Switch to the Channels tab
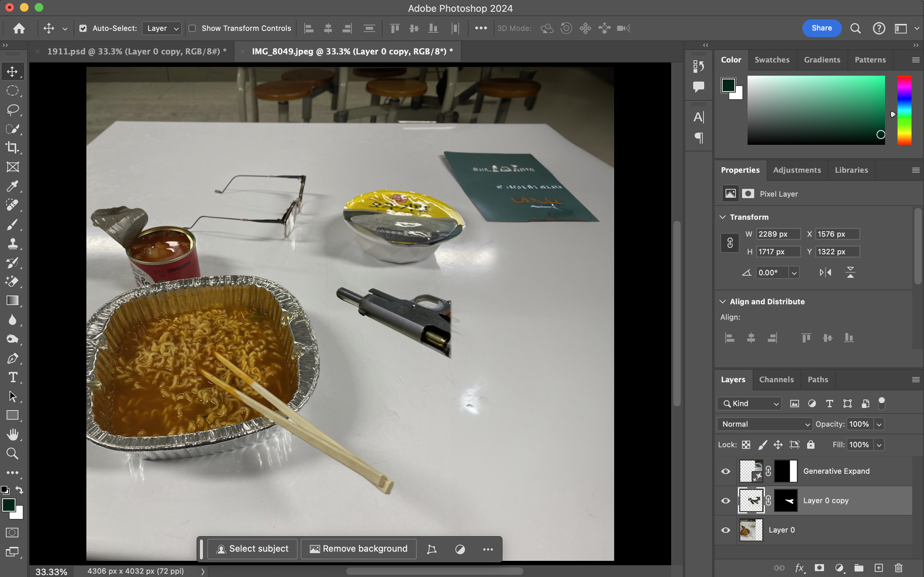The height and width of the screenshot is (577, 924). (x=776, y=379)
